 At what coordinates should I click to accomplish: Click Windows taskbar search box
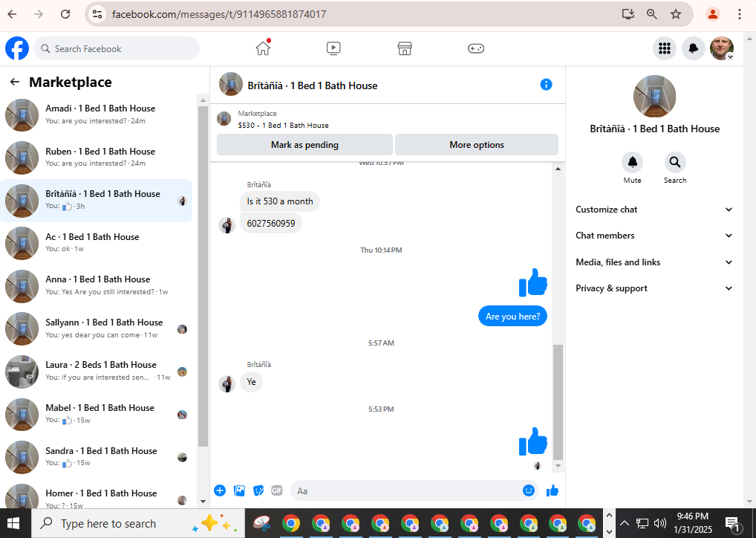point(138,523)
